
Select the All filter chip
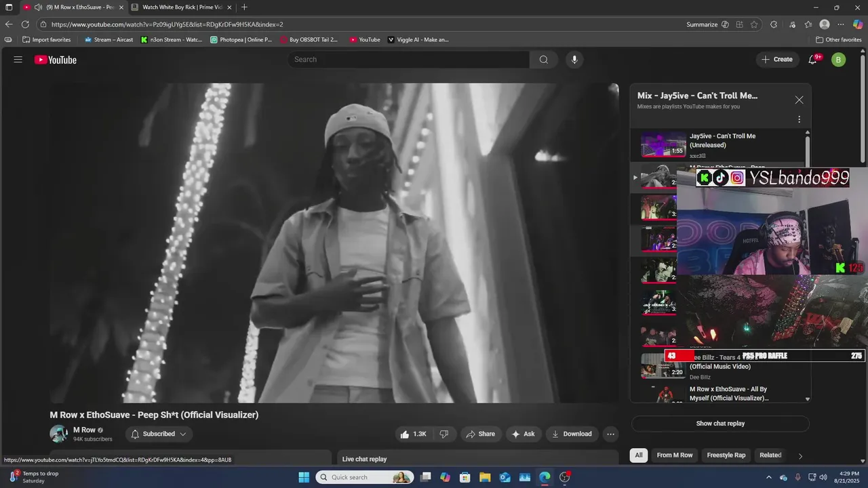click(638, 455)
